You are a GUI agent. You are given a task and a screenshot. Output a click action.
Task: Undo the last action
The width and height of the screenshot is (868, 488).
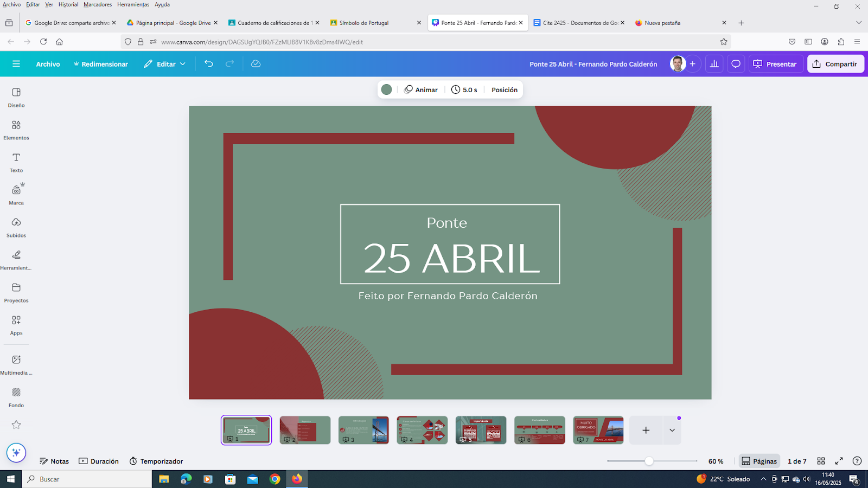point(209,64)
